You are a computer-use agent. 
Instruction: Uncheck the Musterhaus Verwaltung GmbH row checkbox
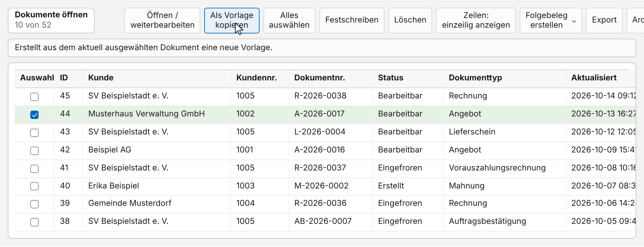(x=34, y=114)
